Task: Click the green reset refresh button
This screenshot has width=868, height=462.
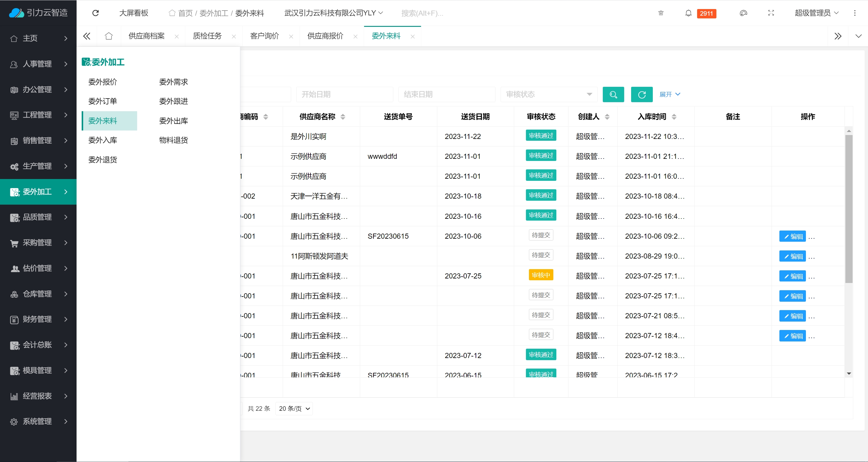Action: 641,94
